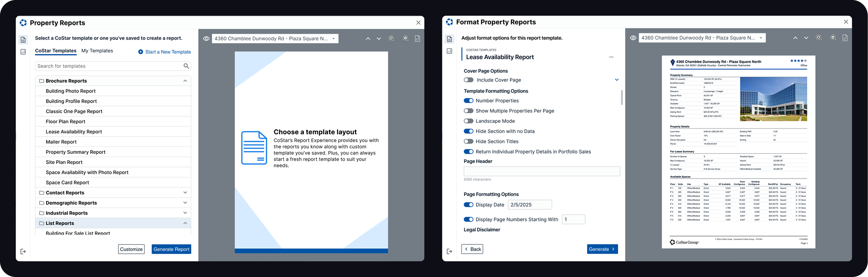Zoom out on Property Reports preview
Image resolution: width=868 pixels, height=277 pixels.
pyautogui.click(x=406, y=38)
